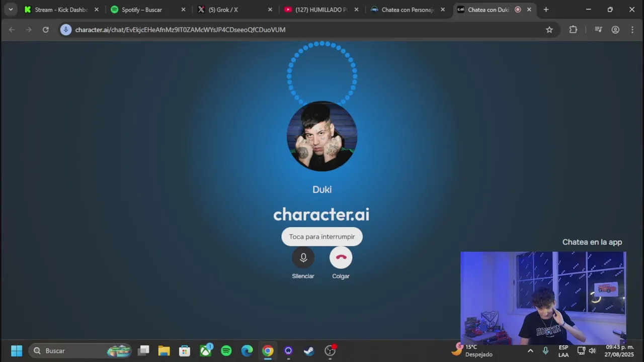Go back to the previous page
This screenshot has width=644, height=362.
(12, 30)
